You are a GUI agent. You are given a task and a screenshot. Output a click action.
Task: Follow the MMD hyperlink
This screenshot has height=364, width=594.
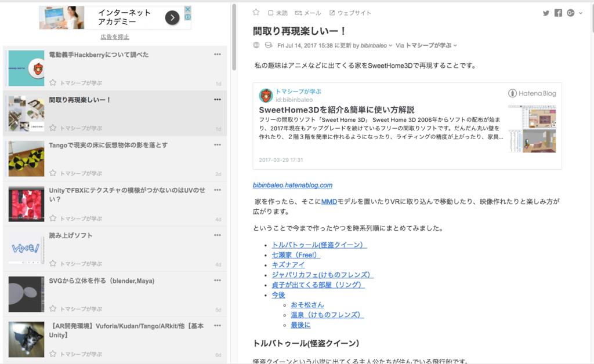(x=329, y=202)
